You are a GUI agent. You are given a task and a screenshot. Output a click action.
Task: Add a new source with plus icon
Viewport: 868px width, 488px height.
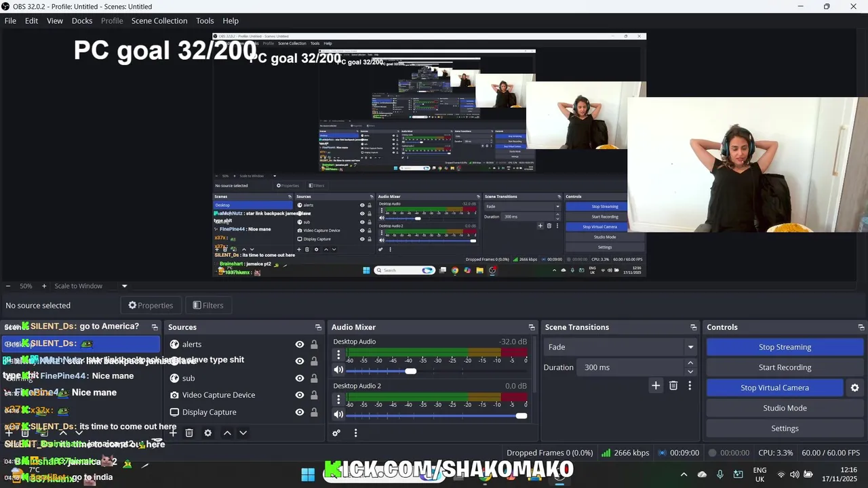(173, 433)
